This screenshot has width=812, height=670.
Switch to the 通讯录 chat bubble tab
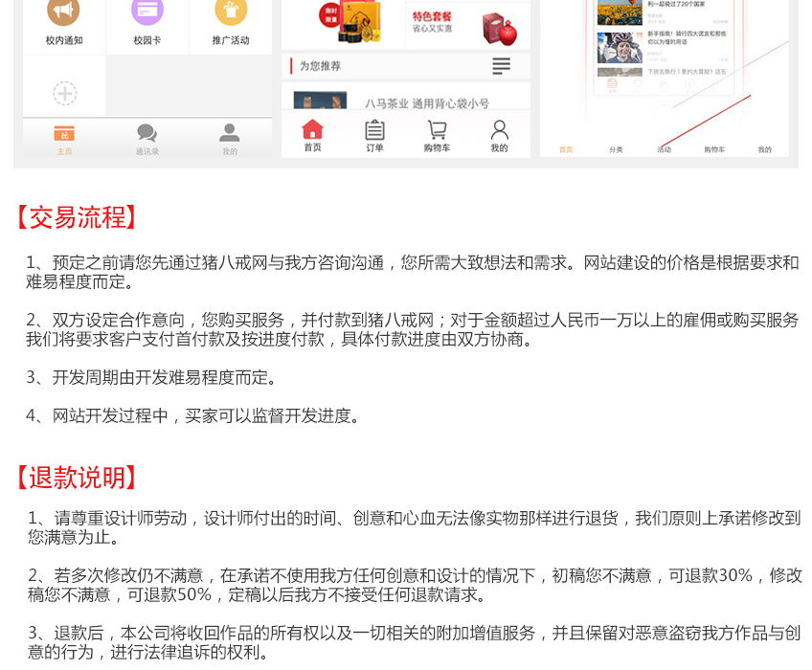[x=147, y=138]
